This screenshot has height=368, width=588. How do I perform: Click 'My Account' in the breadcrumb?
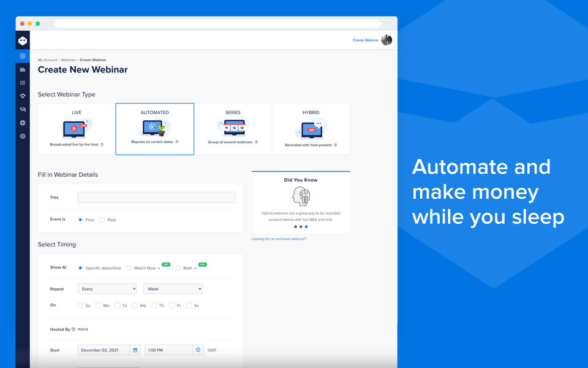tap(48, 60)
